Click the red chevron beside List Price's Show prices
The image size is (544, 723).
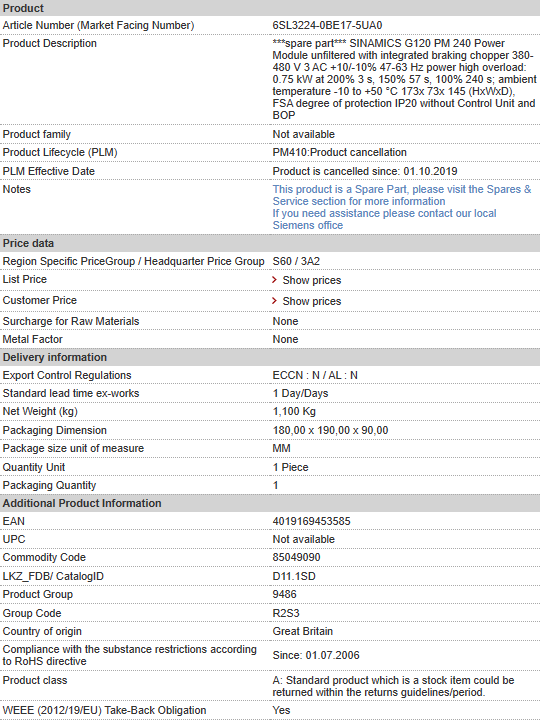tap(274, 280)
